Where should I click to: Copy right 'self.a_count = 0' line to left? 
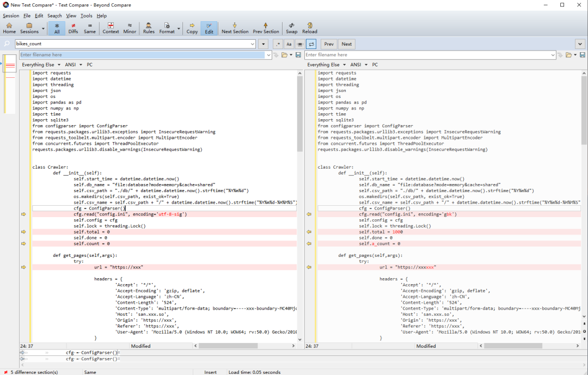[x=309, y=244]
